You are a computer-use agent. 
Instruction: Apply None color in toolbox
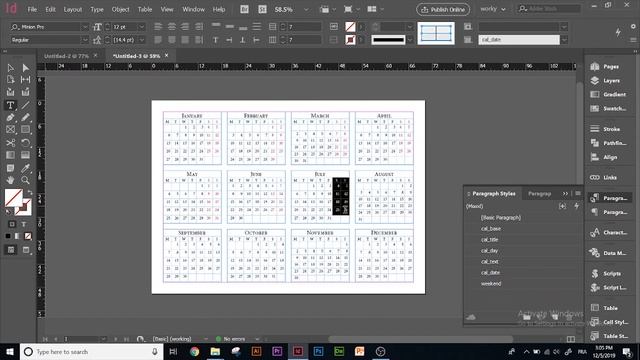pos(28,236)
